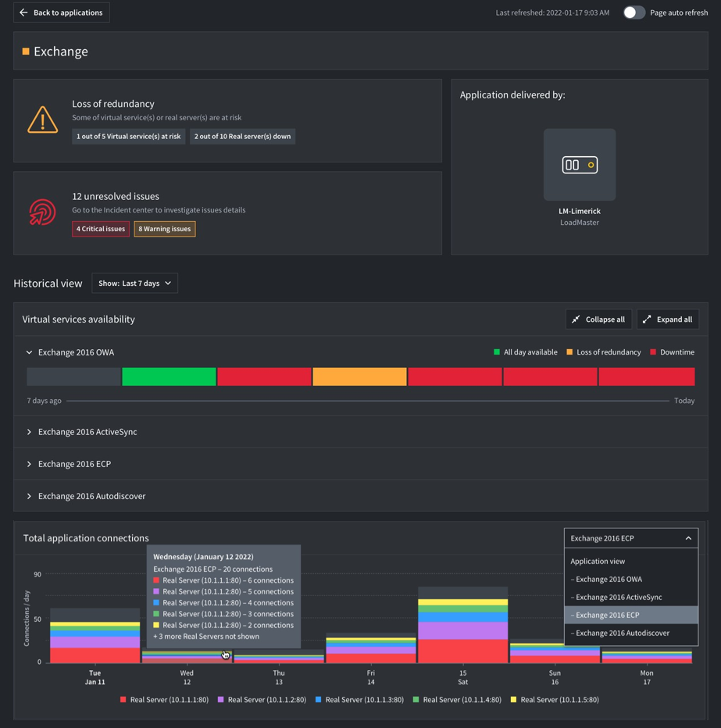Click the Last refreshed timestamp text
721x728 pixels.
pyautogui.click(x=552, y=12)
